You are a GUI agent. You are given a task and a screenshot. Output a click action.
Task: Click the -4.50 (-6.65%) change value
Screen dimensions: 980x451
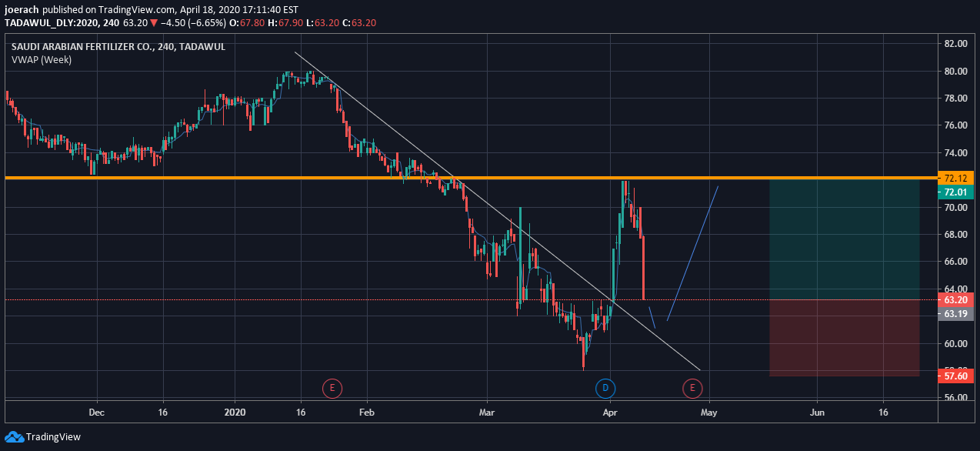coord(192,22)
